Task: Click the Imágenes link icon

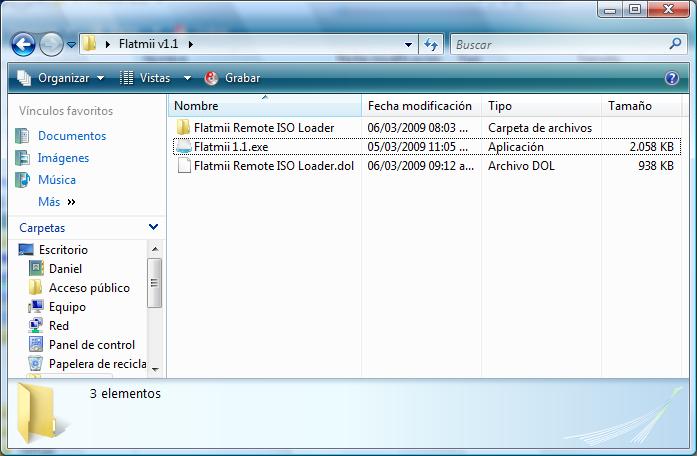Action: coord(22,157)
